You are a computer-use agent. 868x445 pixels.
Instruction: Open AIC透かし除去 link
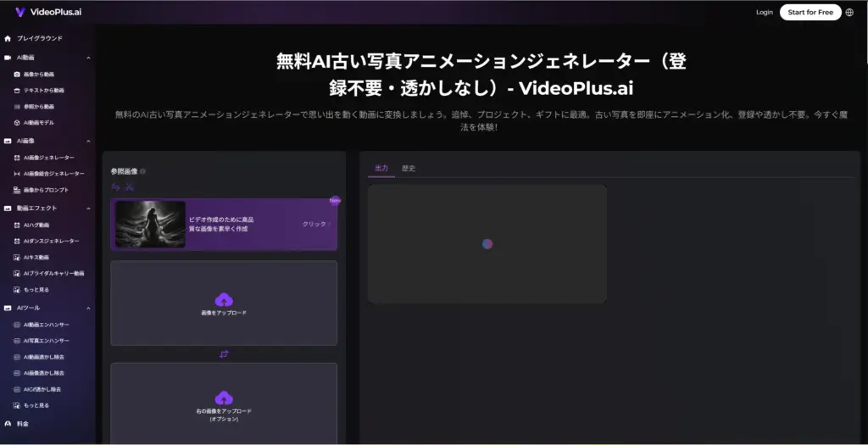tap(42, 389)
